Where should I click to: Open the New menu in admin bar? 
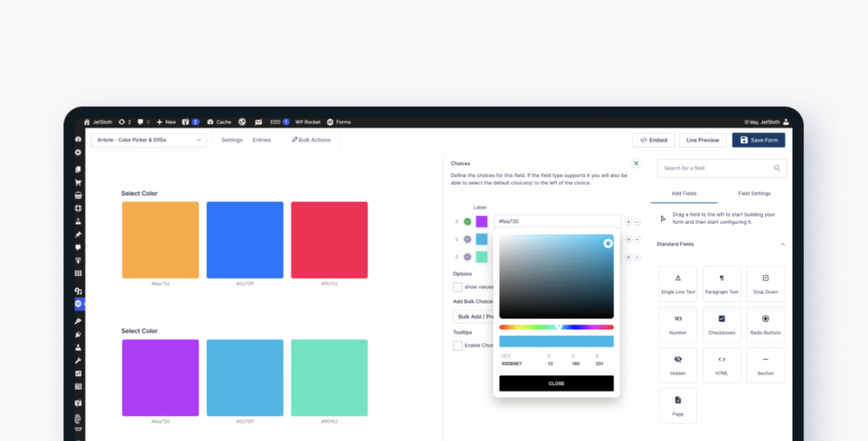tap(166, 122)
